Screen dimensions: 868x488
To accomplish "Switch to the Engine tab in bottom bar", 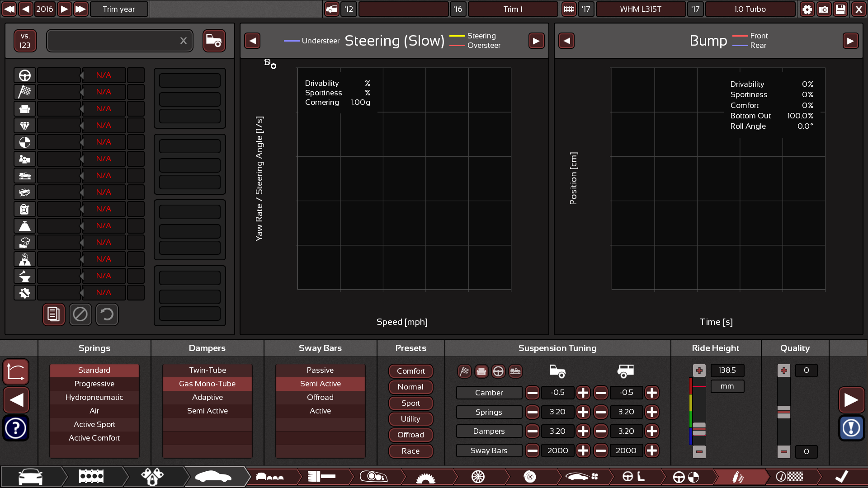I will pyautogui.click(x=91, y=477).
